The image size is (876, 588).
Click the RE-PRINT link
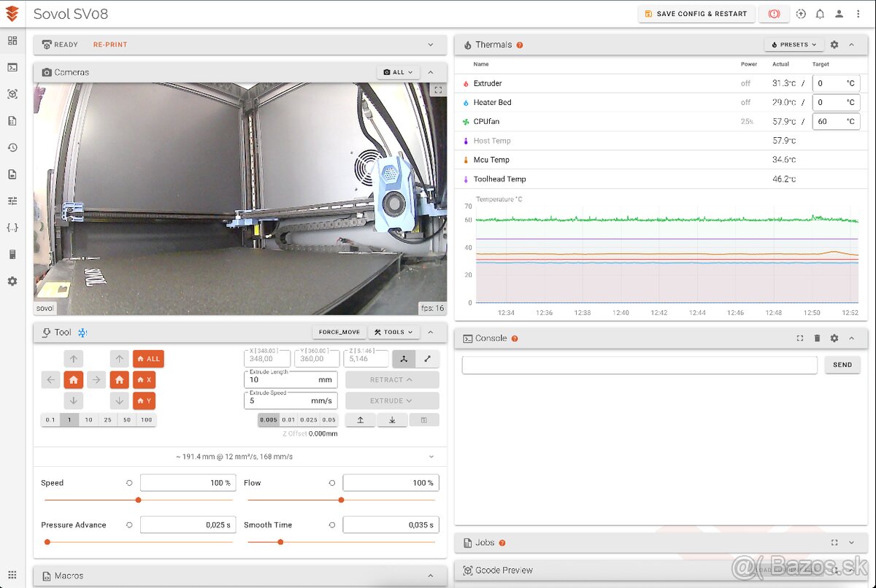pyautogui.click(x=110, y=45)
